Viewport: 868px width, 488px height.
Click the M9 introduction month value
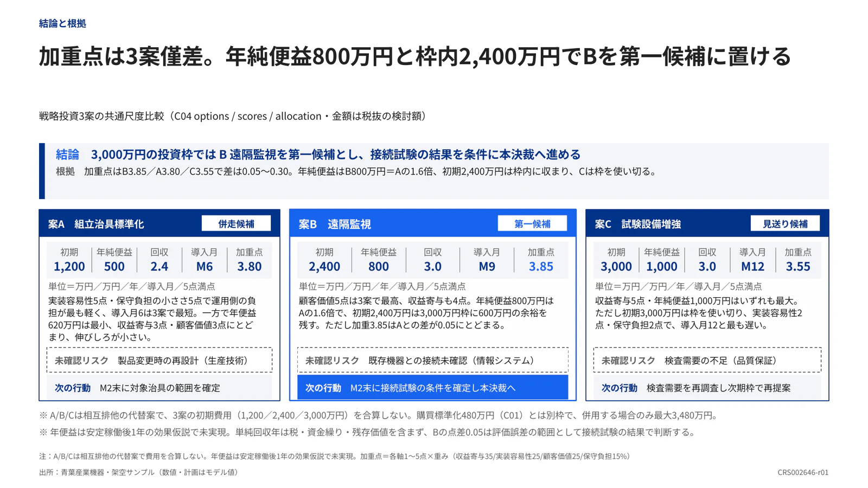click(x=487, y=267)
